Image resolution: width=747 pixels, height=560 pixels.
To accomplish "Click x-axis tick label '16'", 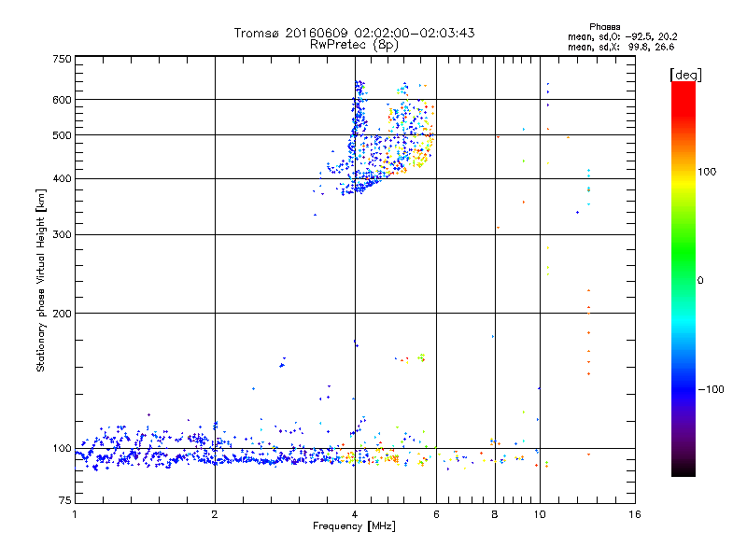I will (635, 514).
